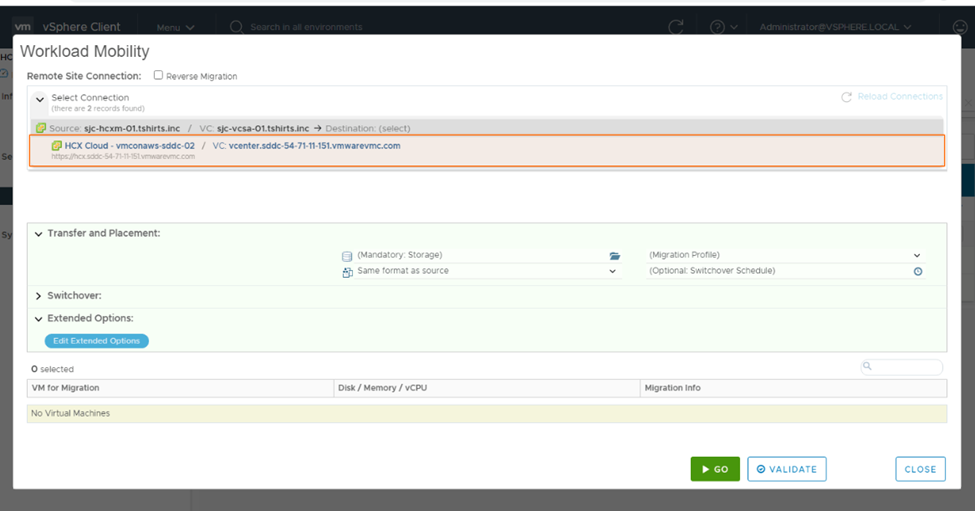
Task: Enable the Reverse Migration checkbox
Action: pyautogui.click(x=159, y=76)
